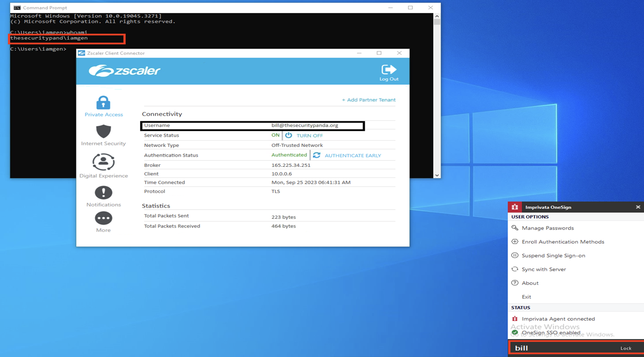Click the Statistics section heading
Viewport: 644px width, 357px height.
pos(156,206)
